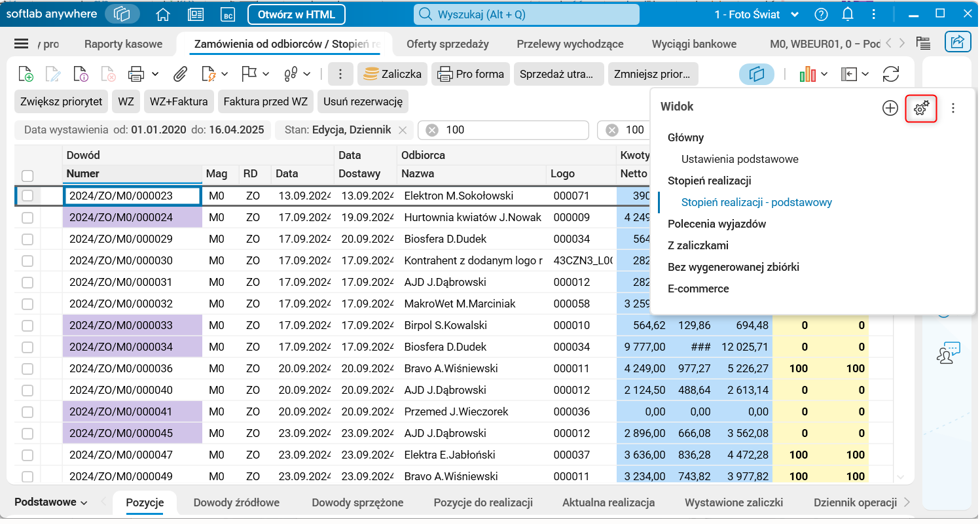Viewport: 980px width, 524px height.
Task: Open the hamburger main menu
Action: coord(22,44)
